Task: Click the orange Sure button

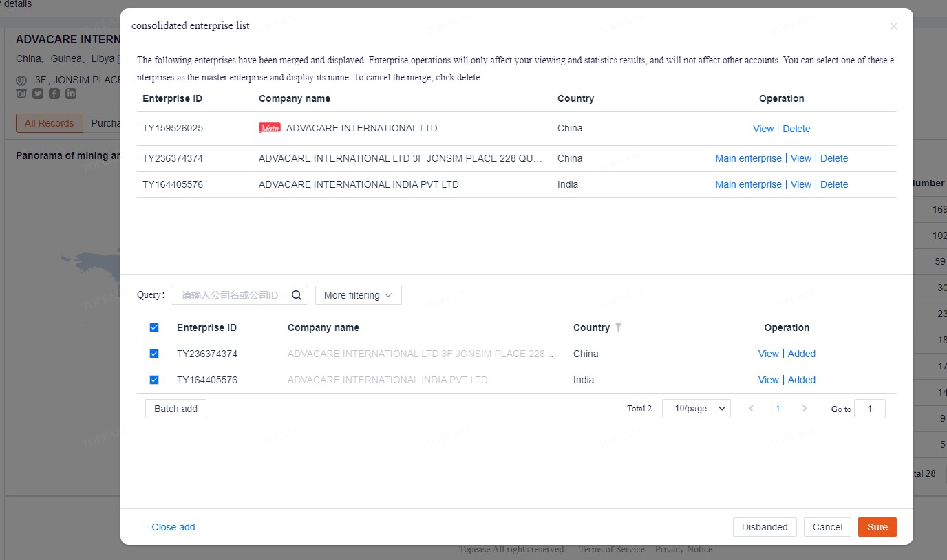Action: click(x=877, y=527)
